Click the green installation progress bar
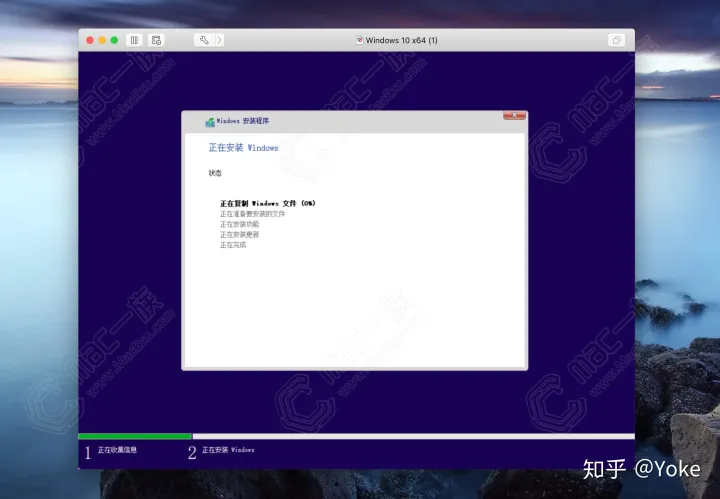The image size is (720, 499). tap(135, 436)
